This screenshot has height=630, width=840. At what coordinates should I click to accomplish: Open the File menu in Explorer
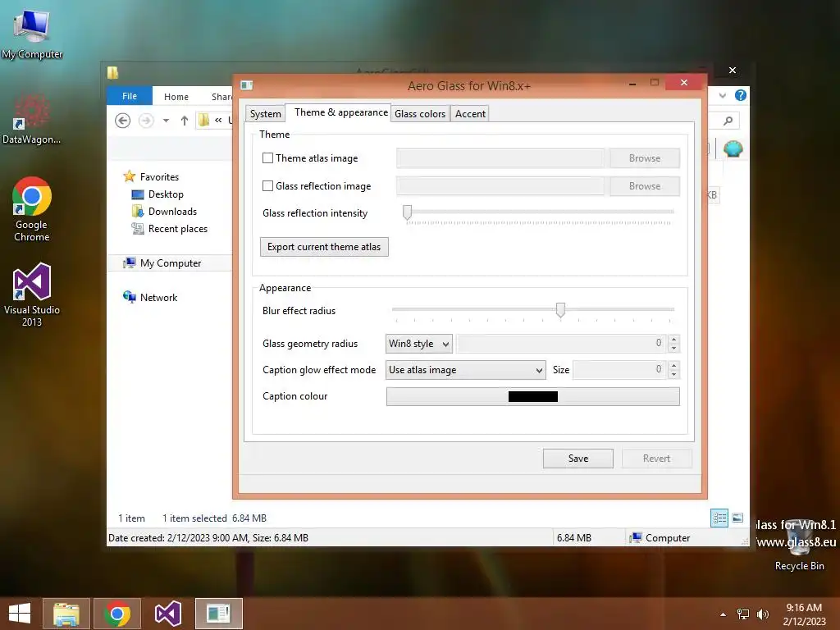[x=130, y=96]
